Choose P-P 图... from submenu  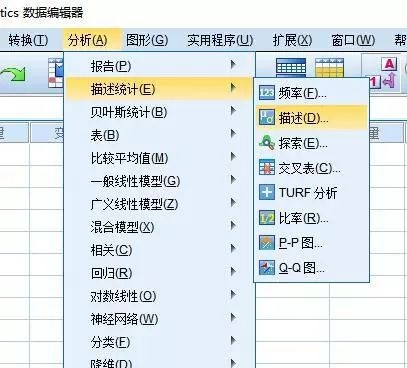pos(311,243)
